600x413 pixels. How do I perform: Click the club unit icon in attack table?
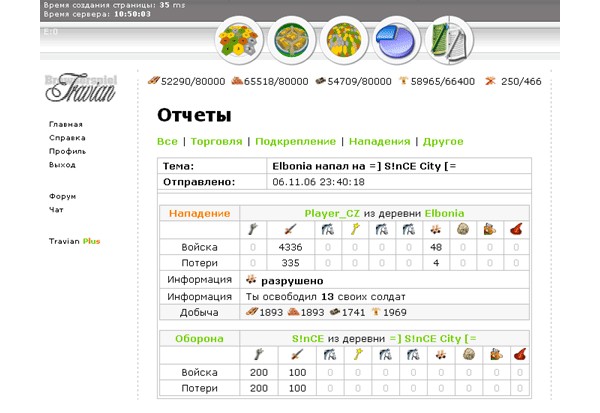click(253, 230)
